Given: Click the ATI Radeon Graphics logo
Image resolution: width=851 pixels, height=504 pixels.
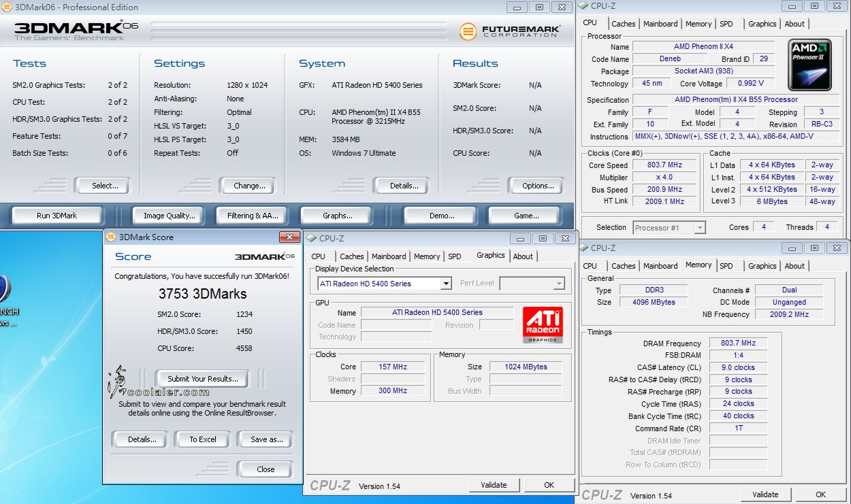Looking at the screenshot, I should tap(543, 324).
